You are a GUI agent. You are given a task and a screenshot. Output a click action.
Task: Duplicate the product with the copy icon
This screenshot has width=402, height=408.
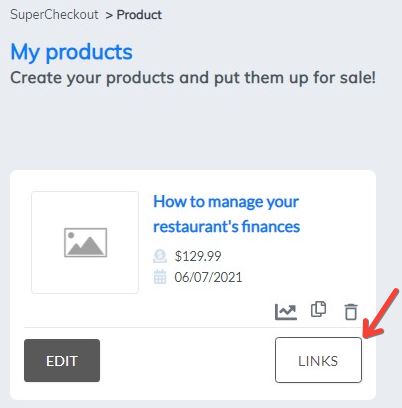tap(318, 309)
